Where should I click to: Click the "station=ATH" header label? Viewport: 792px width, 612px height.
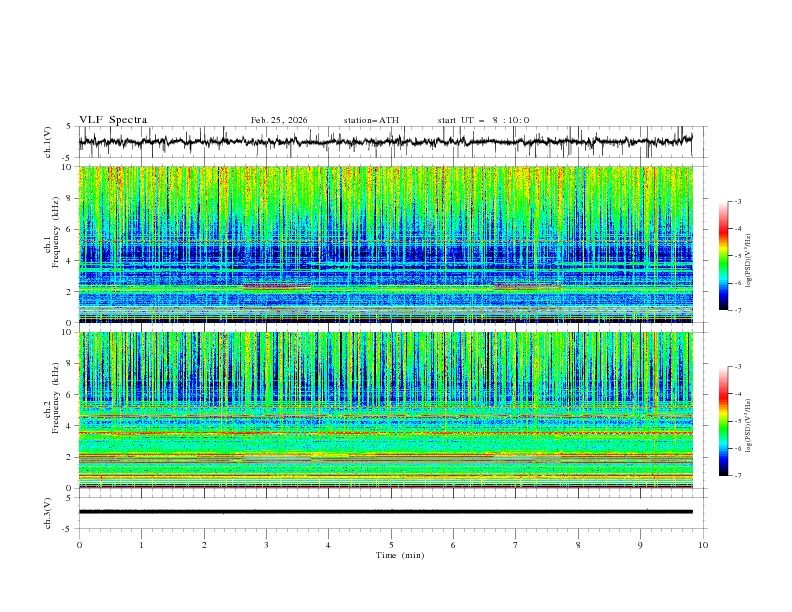click(x=371, y=120)
